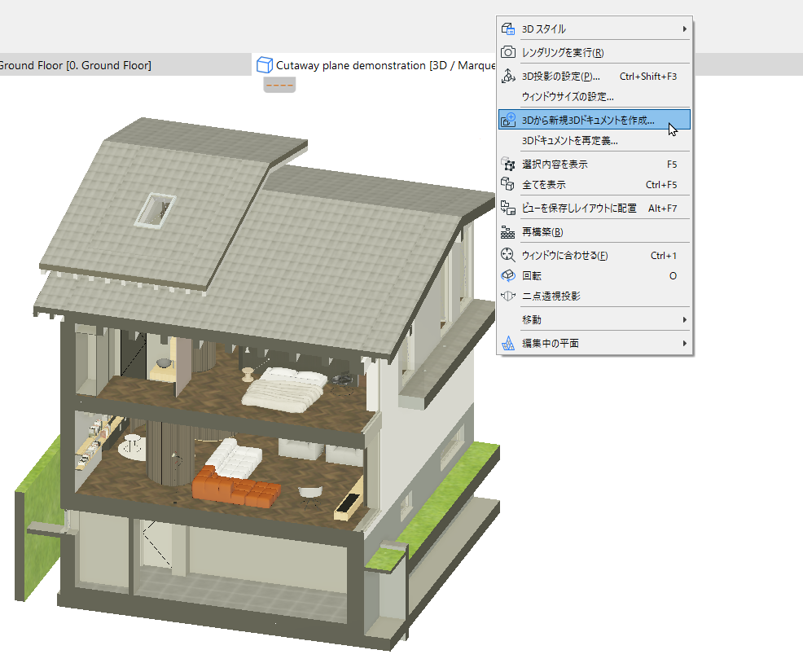This screenshot has width=803, height=672.
Task: Click the 全てを表示 icon
Action: coord(507,184)
